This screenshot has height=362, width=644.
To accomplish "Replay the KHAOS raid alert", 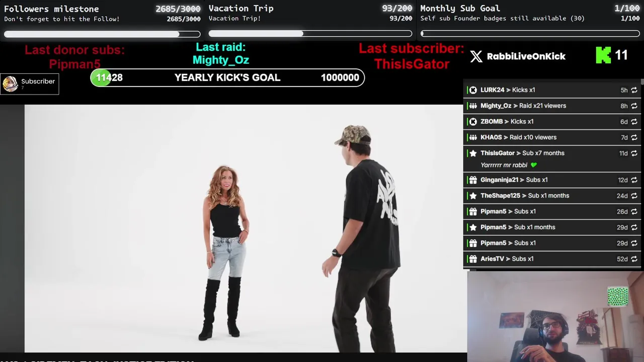I will (634, 137).
